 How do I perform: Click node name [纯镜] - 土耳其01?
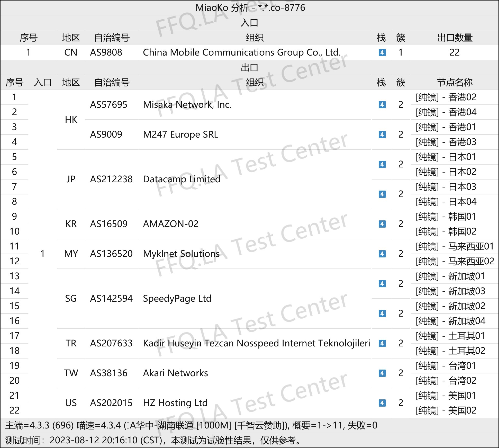451,336
